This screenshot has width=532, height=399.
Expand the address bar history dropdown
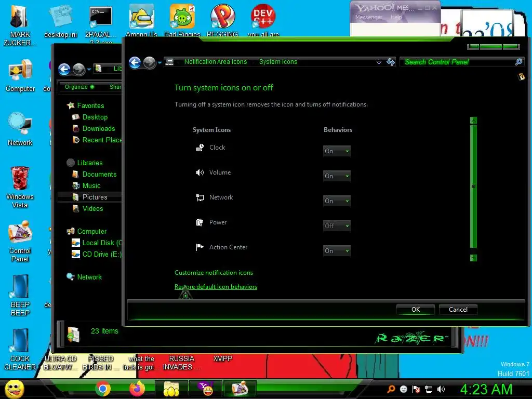(379, 62)
